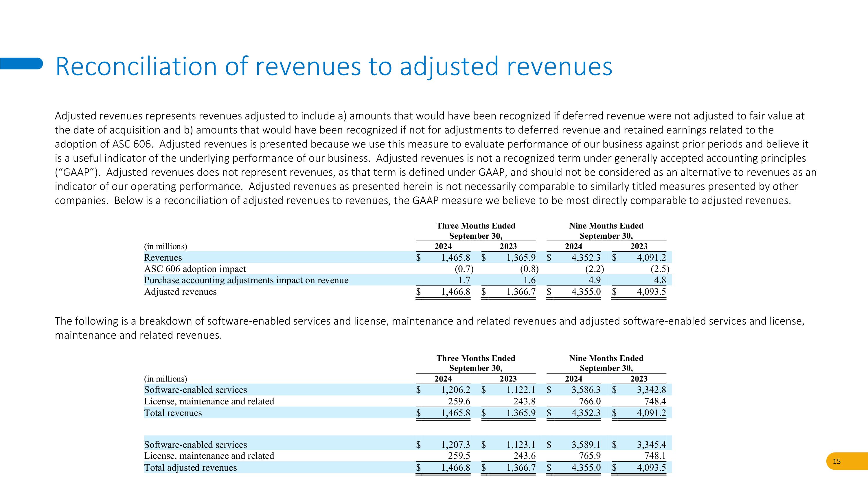
Task: Click the ASC 606 adoption impact row label
Action: pyautogui.click(x=195, y=269)
